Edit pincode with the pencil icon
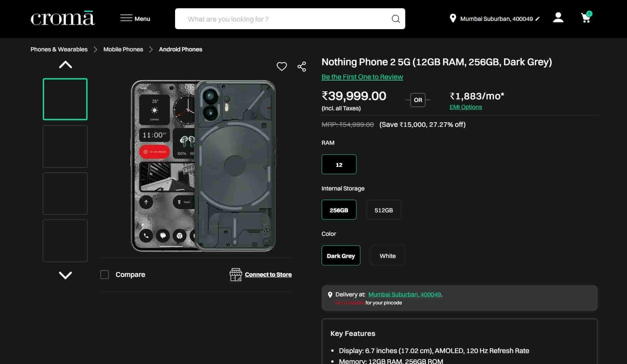This screenshot has width=627, height=364. 537,19
